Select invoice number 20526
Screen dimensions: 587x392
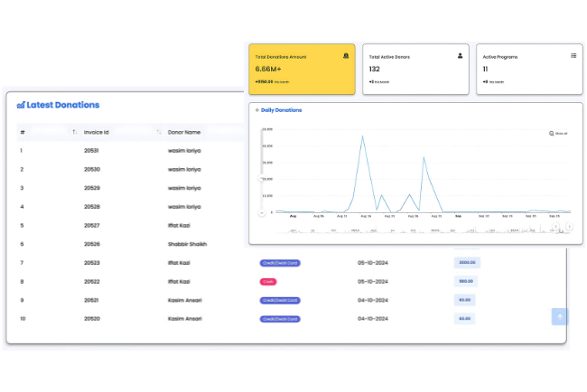click(x=92, y=244)
